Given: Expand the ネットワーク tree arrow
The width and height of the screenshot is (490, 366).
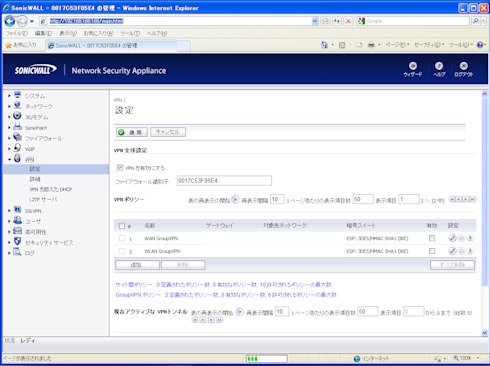Looking at the screenshot, I should point(9,106).
